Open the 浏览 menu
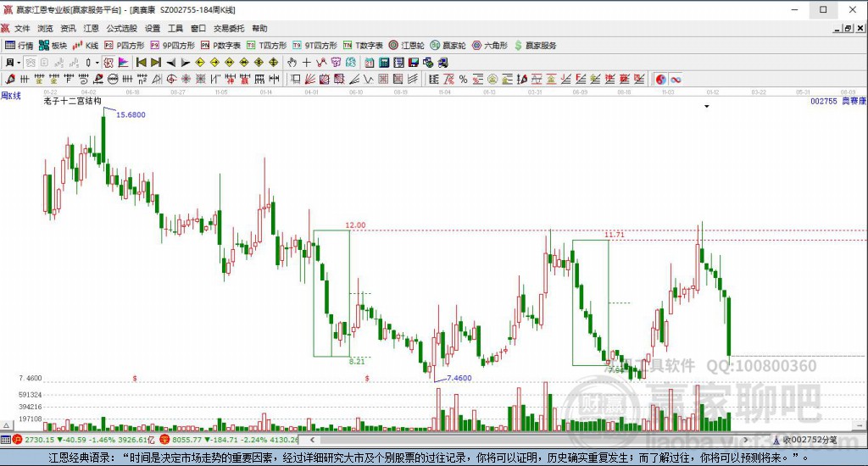This screenshot has height=466, width=868. click(46, 28)
